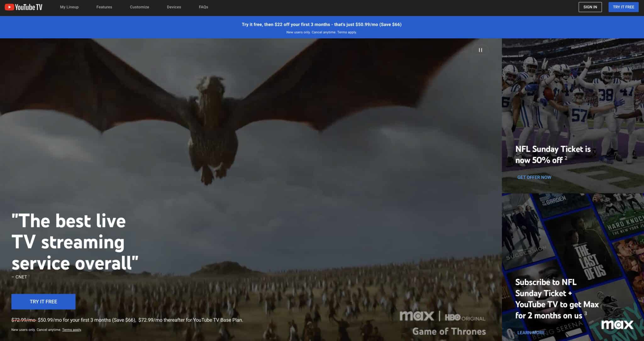644x341 pixels.
Task: Click the CNET attribution text
Action: 20,277
